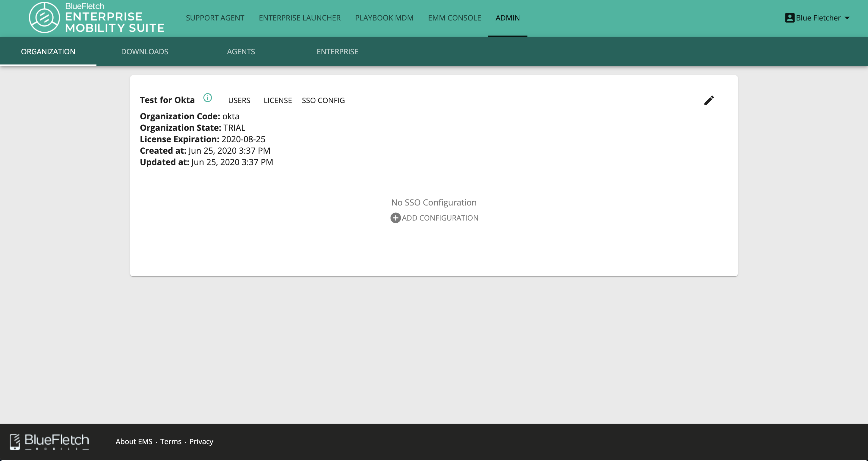This screenshot has height=461, width=868.
Task: Click the pencil edit icon for the organization
Action: click(x=709, y=100)
